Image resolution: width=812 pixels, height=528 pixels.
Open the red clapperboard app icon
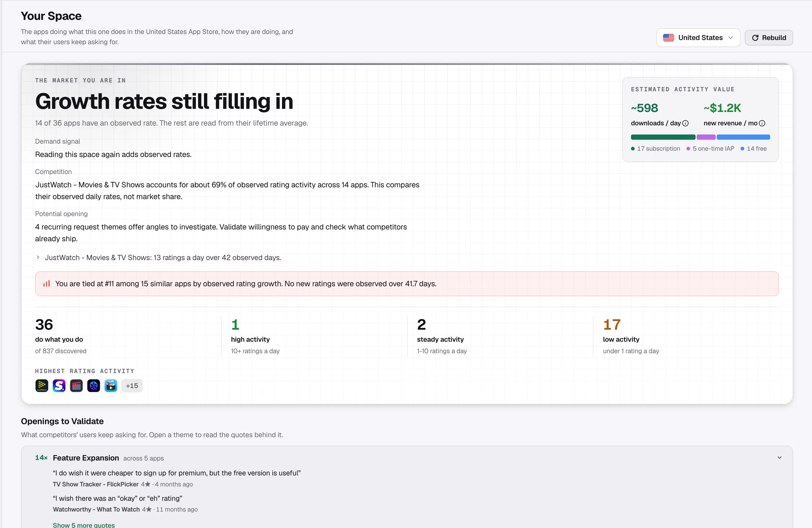tap(76, 386)
